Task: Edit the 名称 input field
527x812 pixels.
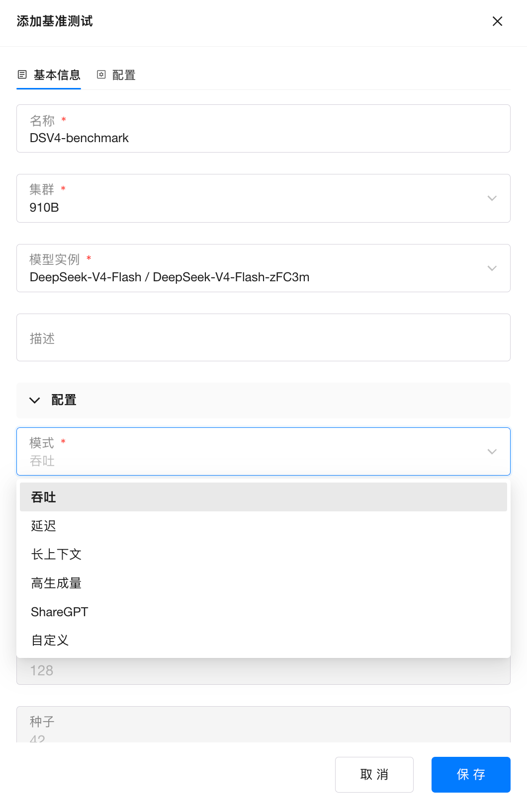Action: pyautogui.click(x=263, y=138)
